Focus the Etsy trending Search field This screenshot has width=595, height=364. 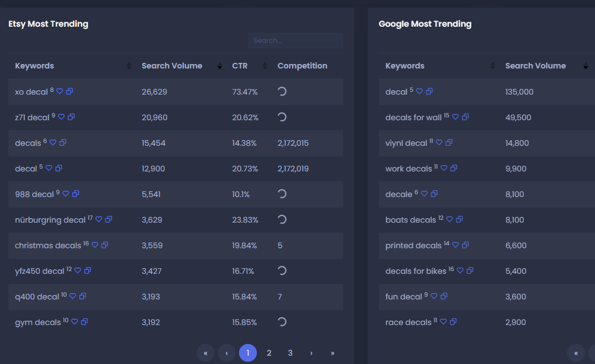tap(296, 41)
